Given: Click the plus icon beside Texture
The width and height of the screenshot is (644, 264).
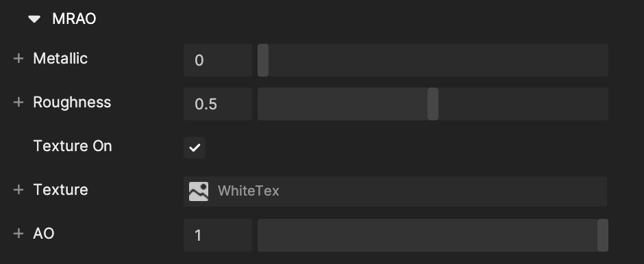Looking at the screenshot, I should (x=18, y=190).
